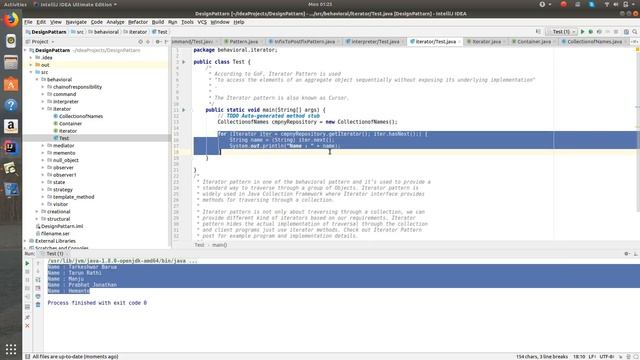640x360 pixels.
Task: Close the Run panel with X icon
Action: coord(27,326)
